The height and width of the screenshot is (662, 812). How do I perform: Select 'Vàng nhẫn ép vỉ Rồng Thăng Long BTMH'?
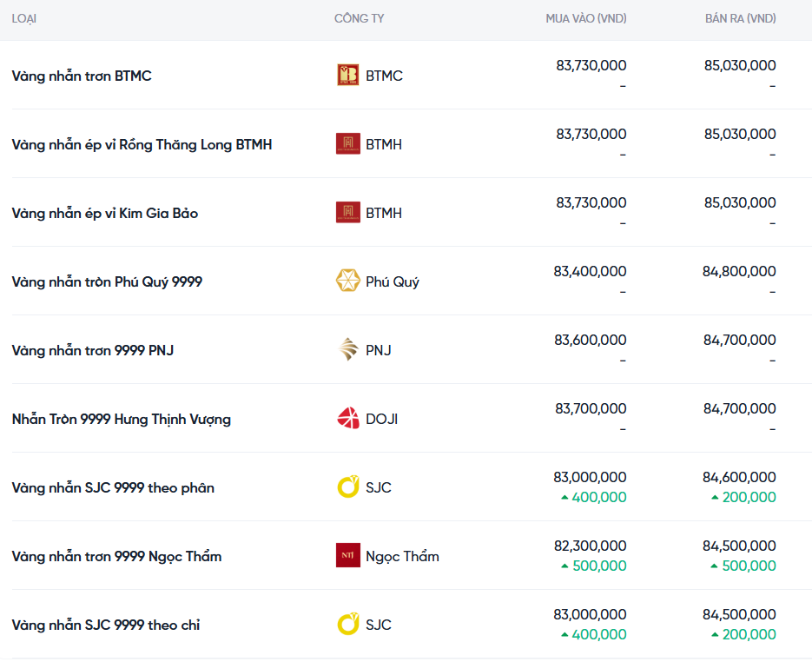click(142, 144)
